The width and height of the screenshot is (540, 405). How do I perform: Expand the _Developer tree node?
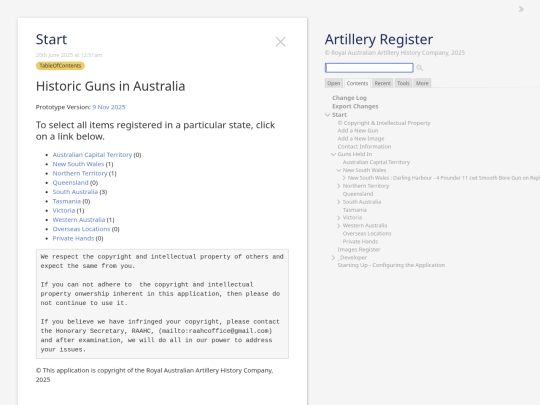333,258
